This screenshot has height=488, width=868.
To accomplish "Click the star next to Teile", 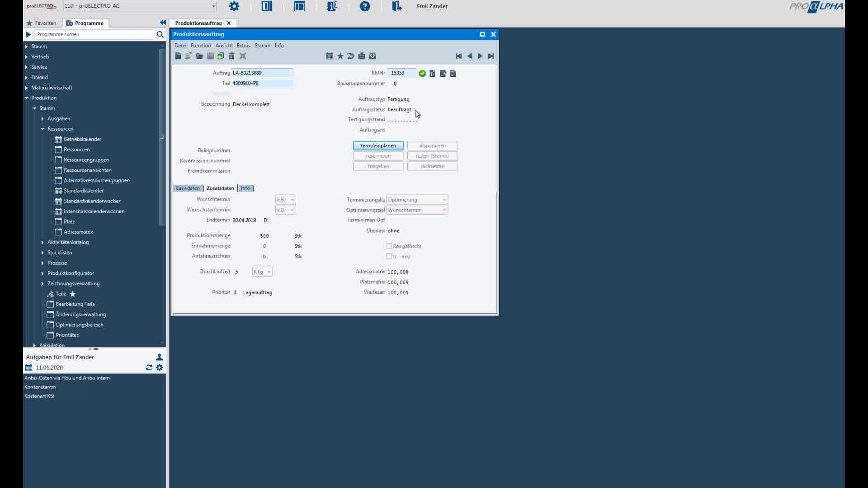I will pyautogui.click(x=73, y=294).
